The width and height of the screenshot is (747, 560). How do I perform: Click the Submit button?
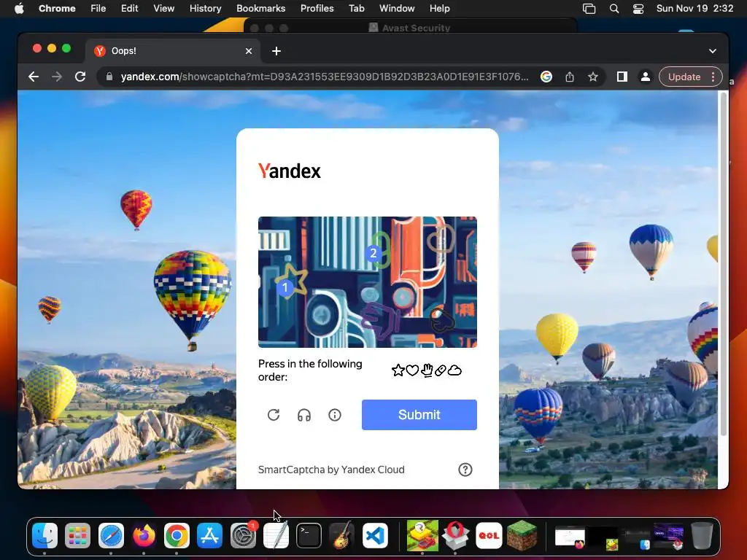pos(419,415)
